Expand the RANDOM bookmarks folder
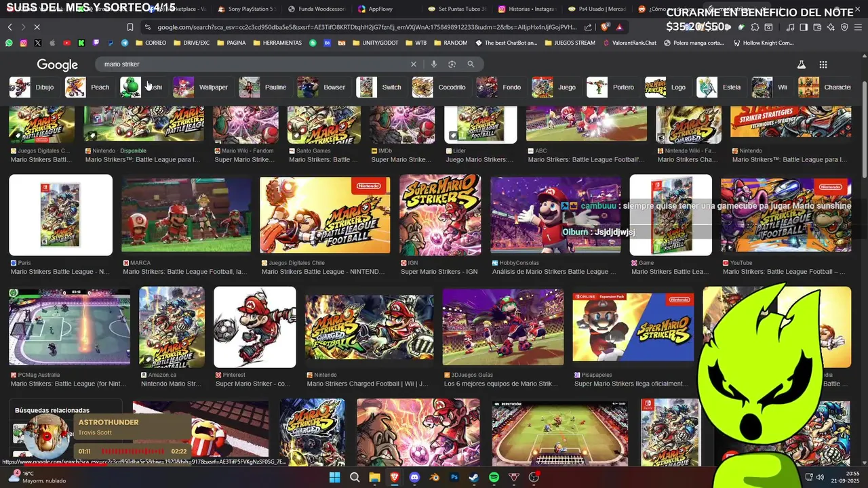Viewport: 868px width, 488px height. 450,43
